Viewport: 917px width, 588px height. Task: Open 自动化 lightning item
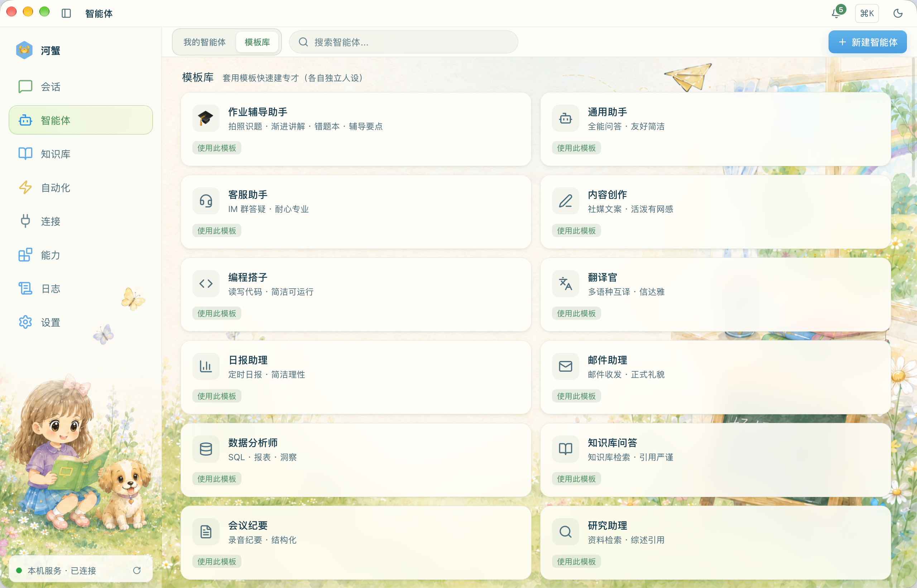[x=81, y=188]
